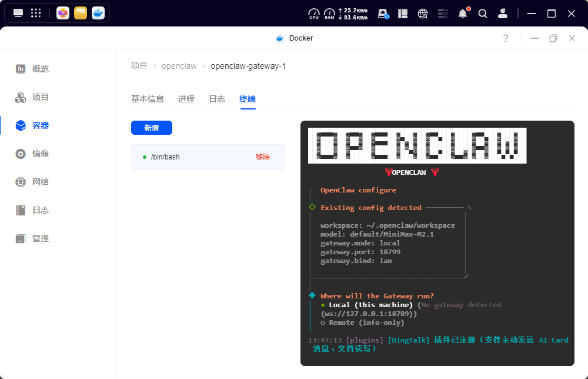
Task: Select the 镜像 (Images) sidebar icon
Action: (35, 153)
